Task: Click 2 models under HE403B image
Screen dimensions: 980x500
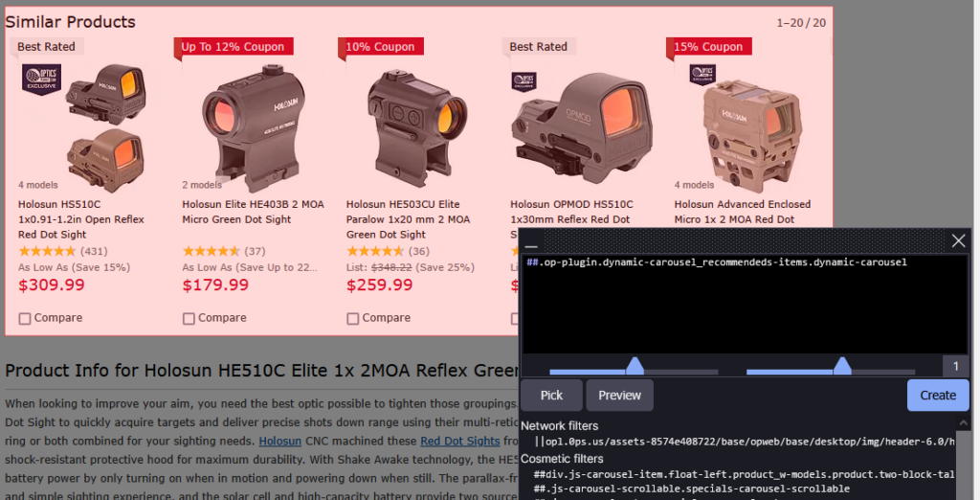Action: tap(202, 185)
